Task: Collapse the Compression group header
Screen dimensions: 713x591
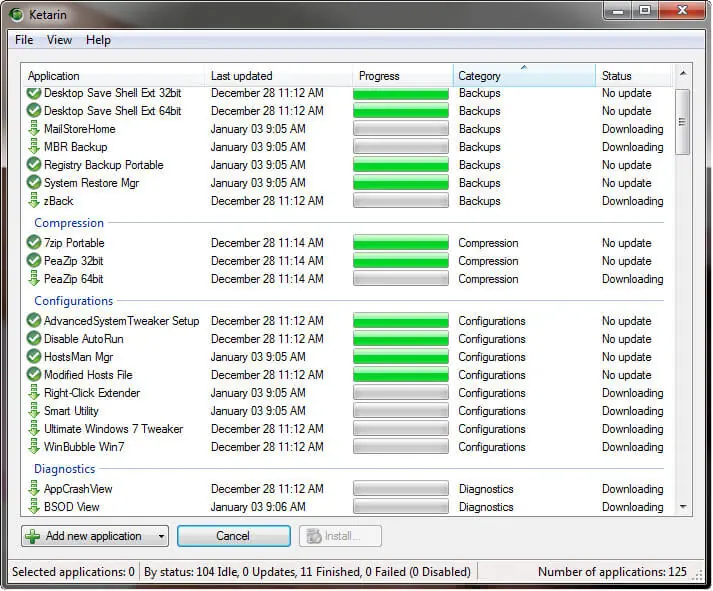Action: tap(69, 223)
